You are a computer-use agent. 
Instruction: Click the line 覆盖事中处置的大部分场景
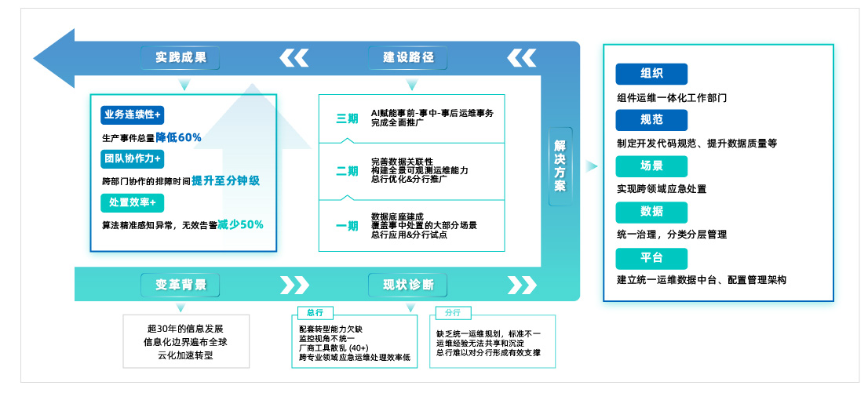[x=425, y=225]
